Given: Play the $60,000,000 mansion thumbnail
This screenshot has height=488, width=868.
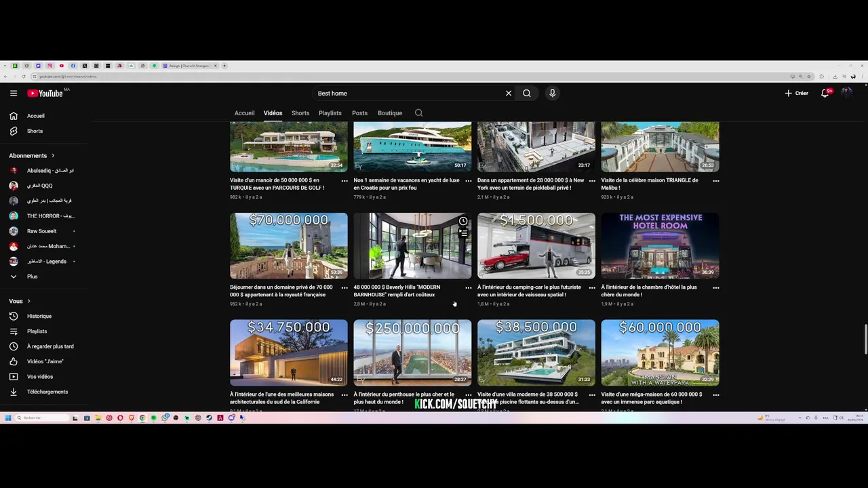Looking at the screenshot, I should 660,353.
